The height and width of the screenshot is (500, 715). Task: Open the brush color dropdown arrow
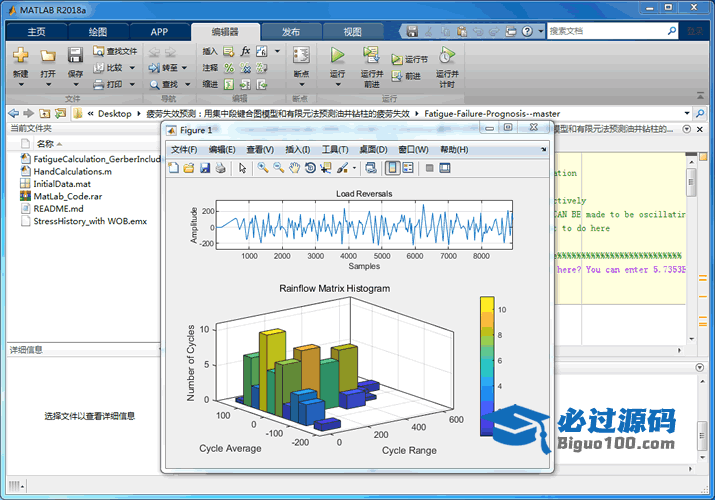point(354,168)
